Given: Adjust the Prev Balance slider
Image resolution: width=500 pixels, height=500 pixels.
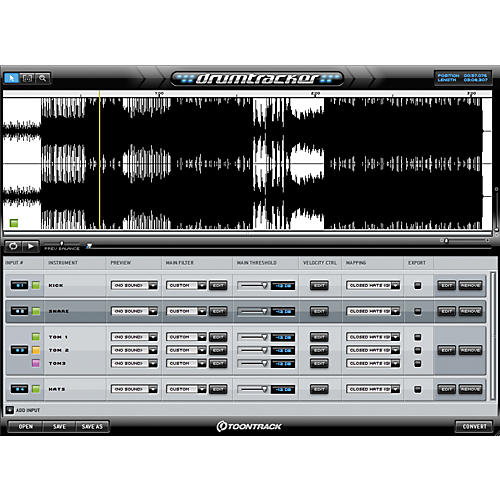Looking at the screenshot, I should click(x=62, y=244).
